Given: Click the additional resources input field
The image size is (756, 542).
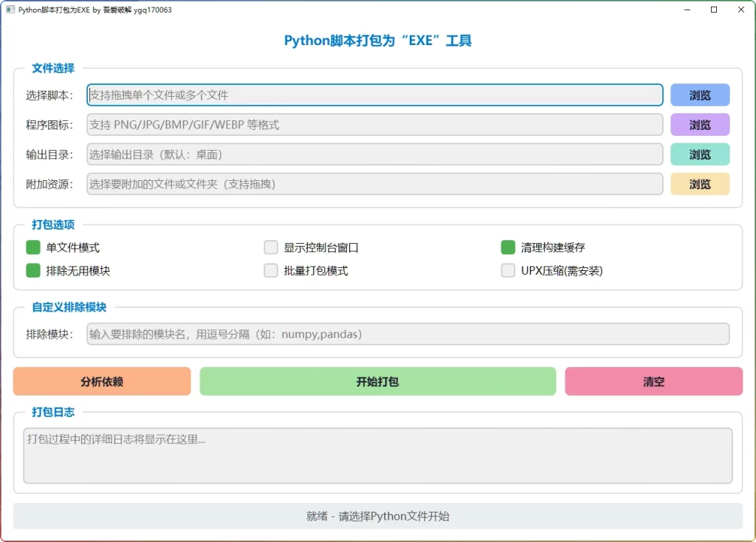Looking at the screenshot, I should coord(373,184).
